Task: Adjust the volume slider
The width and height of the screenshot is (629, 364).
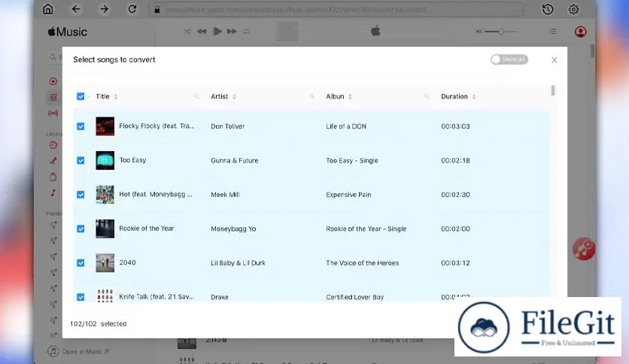Action: (501, 32)
